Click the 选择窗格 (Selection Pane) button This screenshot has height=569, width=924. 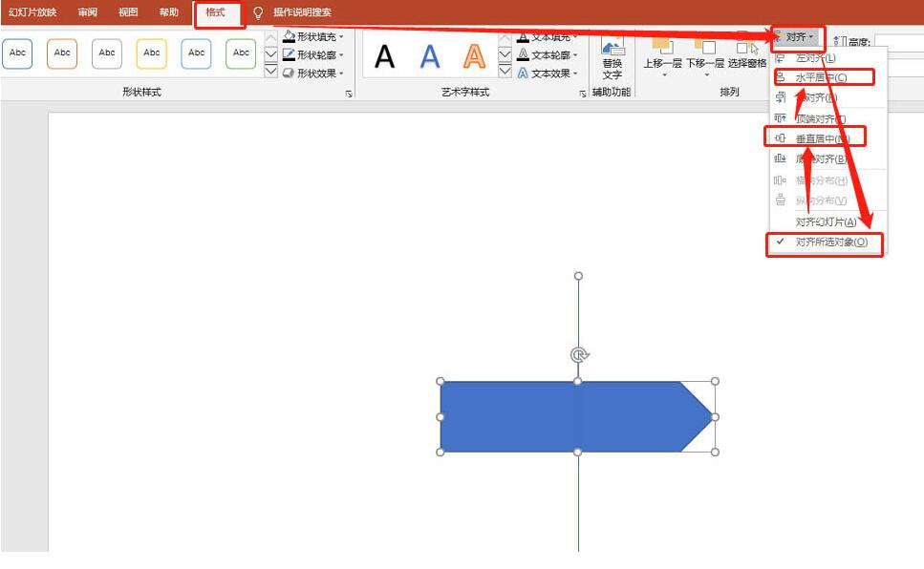pos(745,59)
